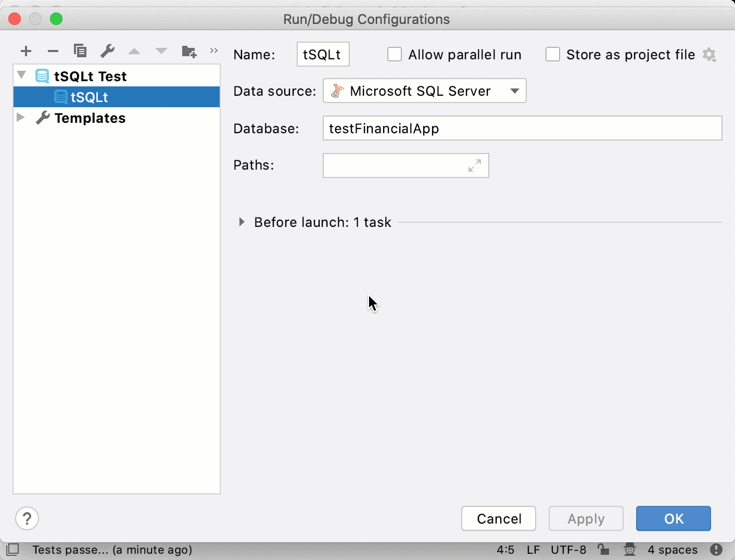Enable Allow parallel run

click(x=395, y=54)
